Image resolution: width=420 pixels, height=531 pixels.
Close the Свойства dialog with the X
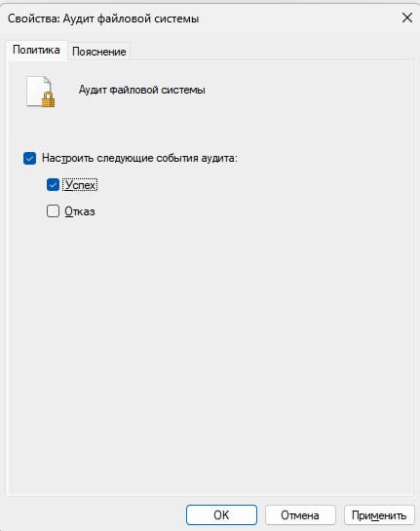406,18
